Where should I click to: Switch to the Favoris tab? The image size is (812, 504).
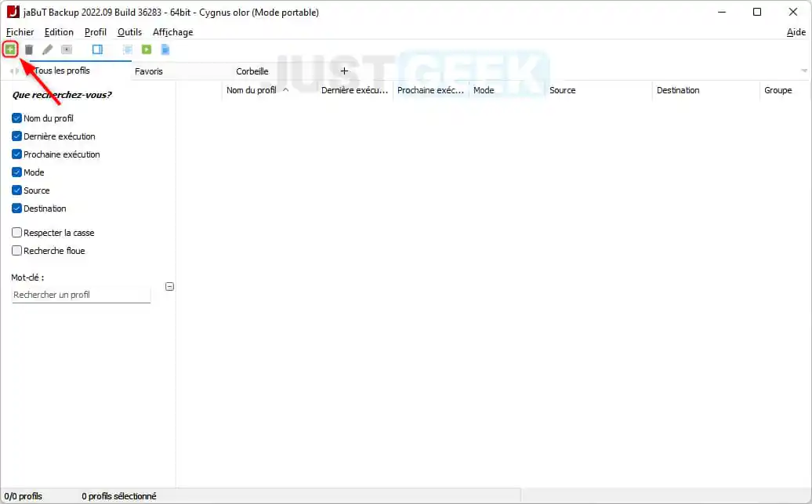coord(149,71)
